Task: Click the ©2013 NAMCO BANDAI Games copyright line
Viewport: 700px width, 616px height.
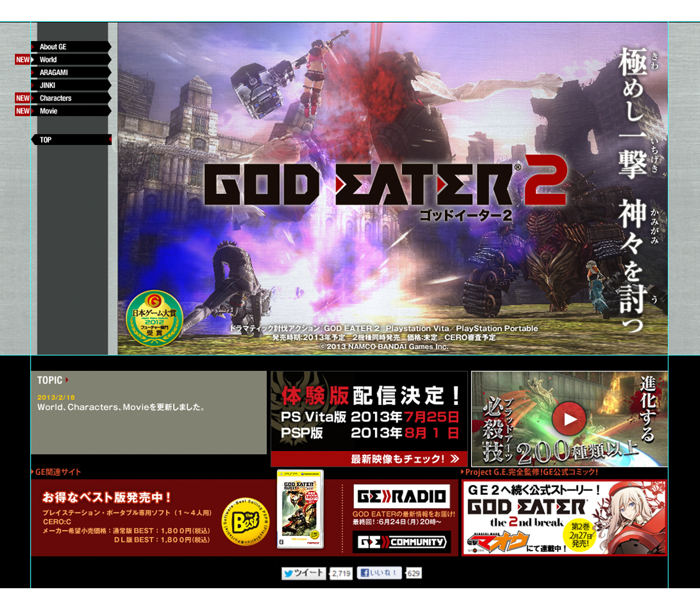Action: click(x=384, y=346)
